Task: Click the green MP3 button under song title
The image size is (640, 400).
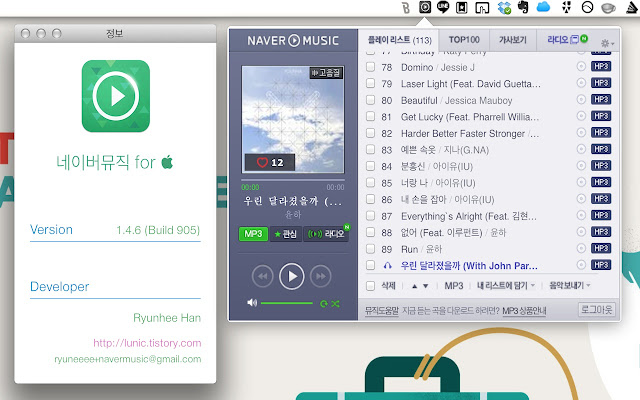Action: pos(253,234)
